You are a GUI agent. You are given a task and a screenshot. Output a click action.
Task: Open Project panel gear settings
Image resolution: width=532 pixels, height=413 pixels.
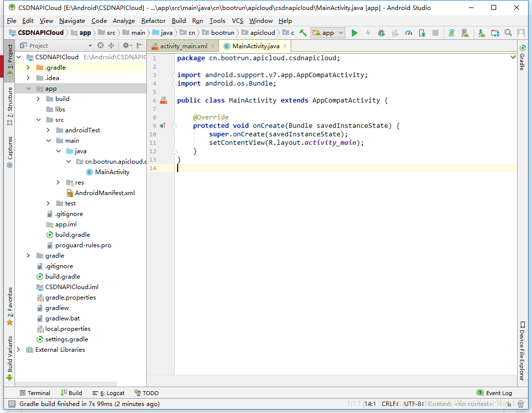coord(127,45)
